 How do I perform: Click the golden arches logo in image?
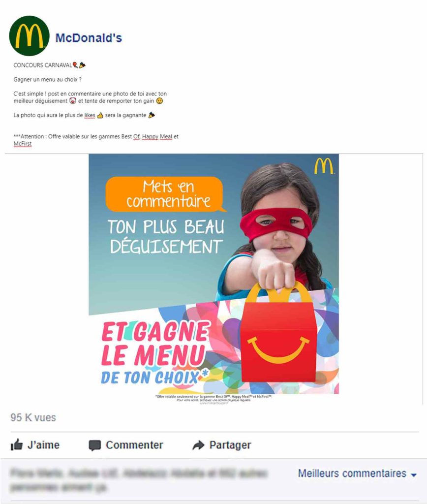[x=324, y=166]
